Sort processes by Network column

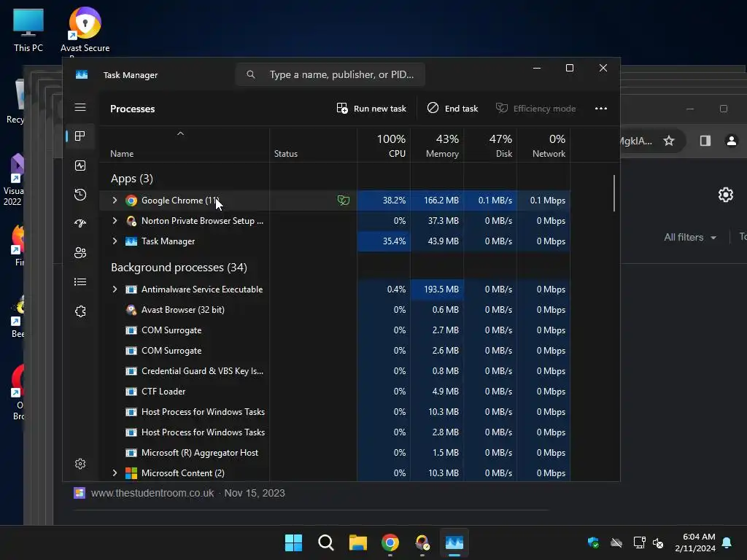click(x=543, y=146)
